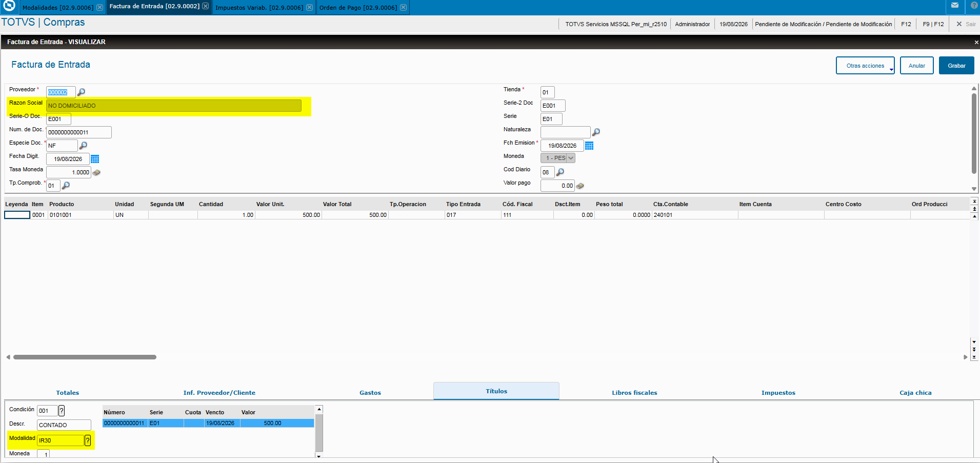Click the Naturaleza input field
The height and width of the screenshot is (463, 980).
point(566,132)
